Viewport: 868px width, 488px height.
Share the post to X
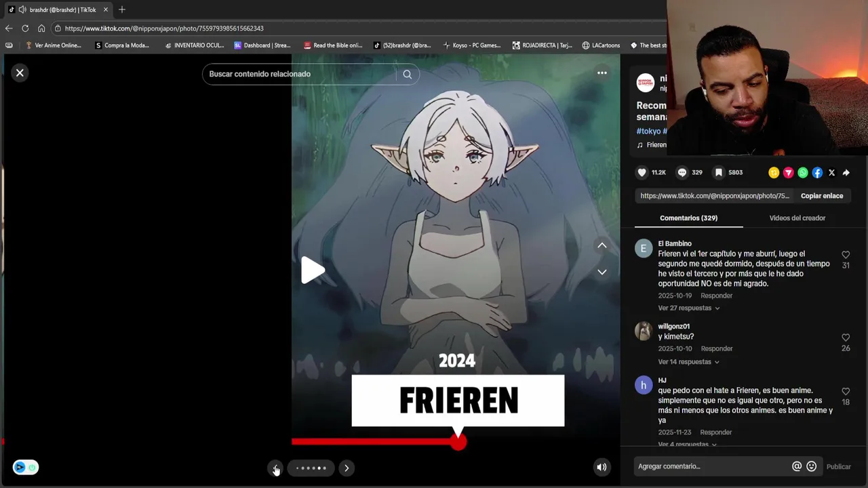point(831,173)
